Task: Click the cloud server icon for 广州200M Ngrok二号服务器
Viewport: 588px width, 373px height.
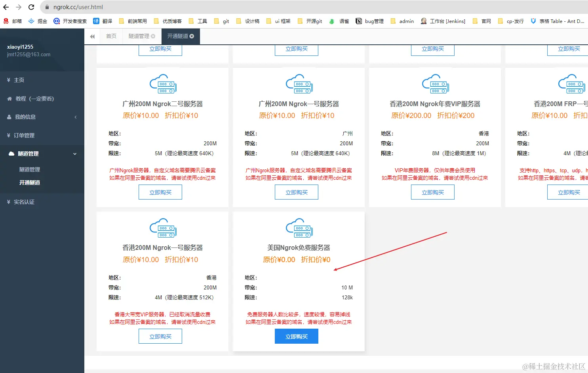Action: click(163, 84)
